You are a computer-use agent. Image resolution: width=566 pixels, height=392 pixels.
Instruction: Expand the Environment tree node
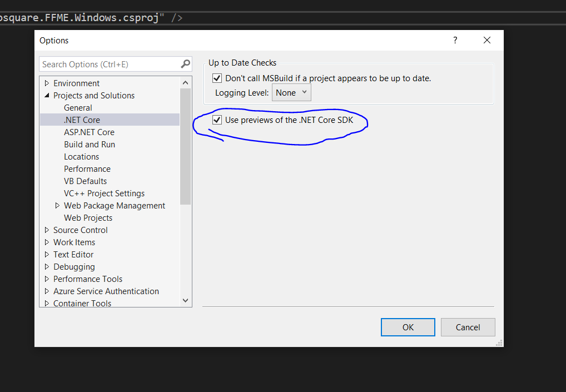[x=47, y=83]
